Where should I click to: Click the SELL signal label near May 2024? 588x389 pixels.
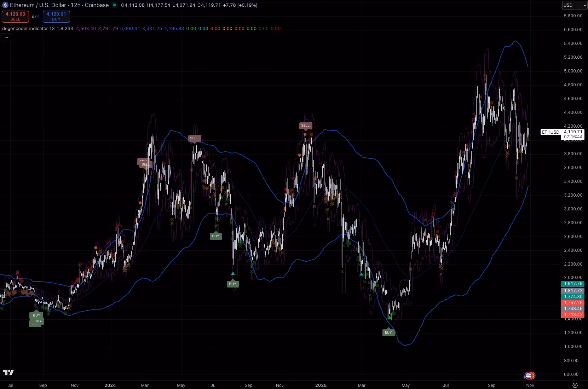pos(194,138)
